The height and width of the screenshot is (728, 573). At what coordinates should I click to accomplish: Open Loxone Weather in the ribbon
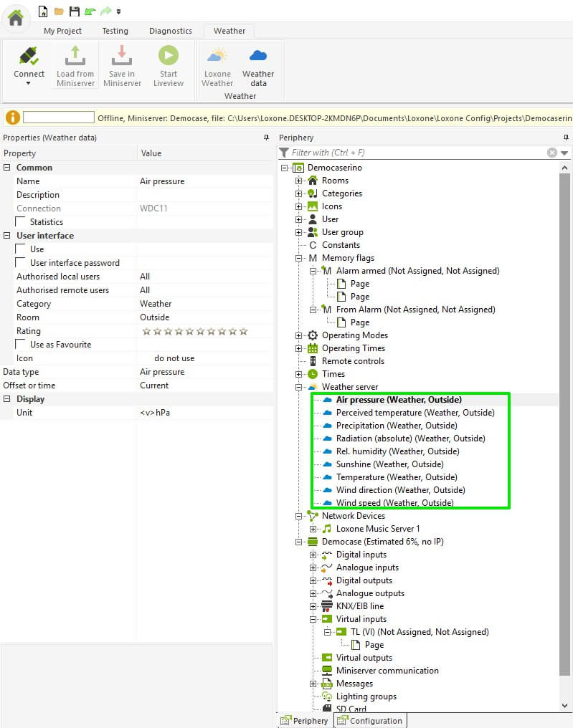tap(217, 57)
